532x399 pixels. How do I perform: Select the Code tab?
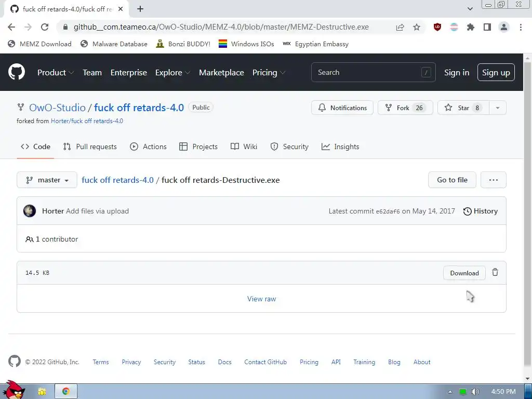35,147
